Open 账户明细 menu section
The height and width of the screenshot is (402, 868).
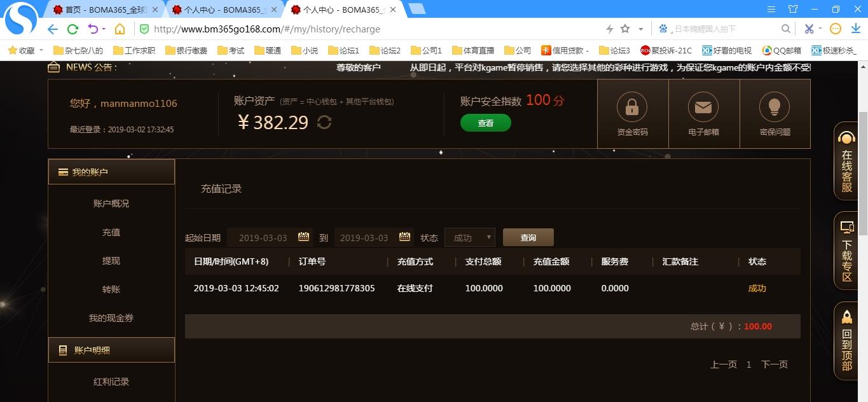111,350
